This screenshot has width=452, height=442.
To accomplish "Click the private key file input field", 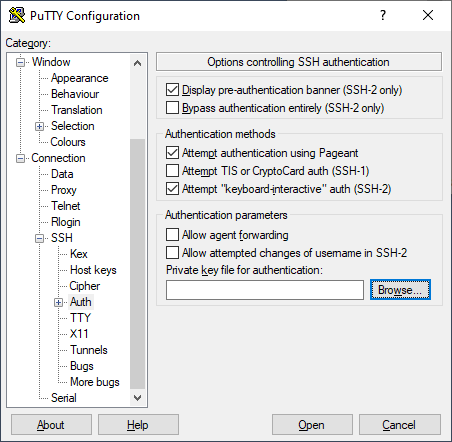I will click(265, 290).
